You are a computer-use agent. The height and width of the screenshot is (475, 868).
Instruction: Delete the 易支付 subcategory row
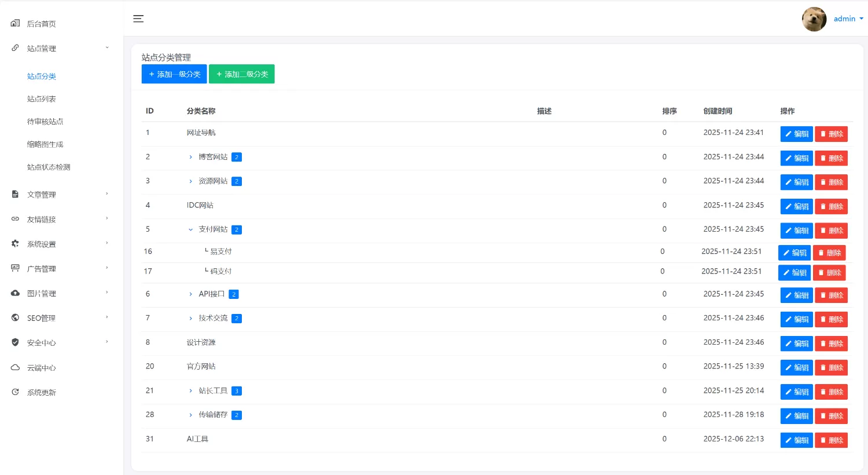(829, 253)
